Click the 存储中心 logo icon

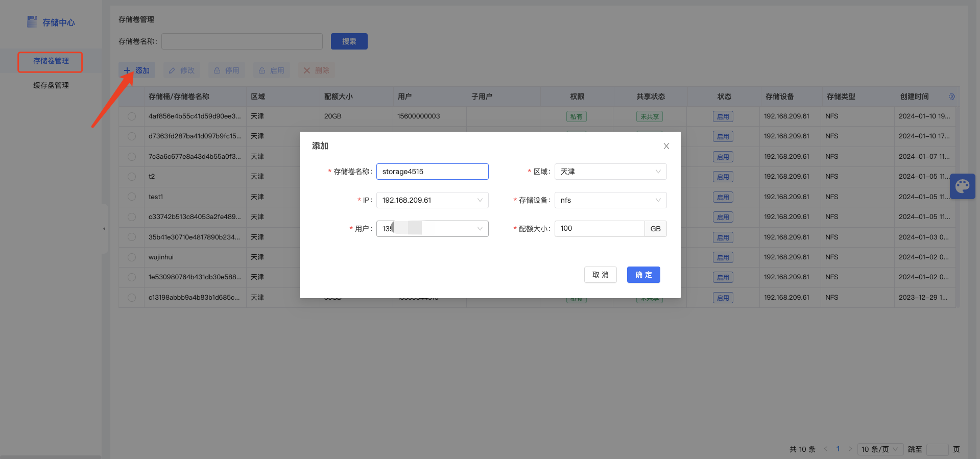(x=32, y=22)
